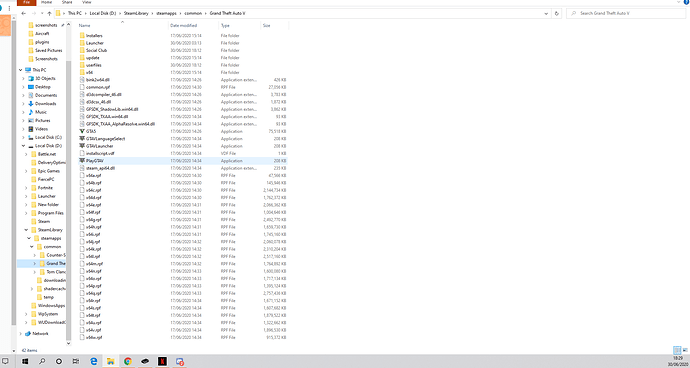
Task: Sort by the Name column header
Action: point(84,26)
